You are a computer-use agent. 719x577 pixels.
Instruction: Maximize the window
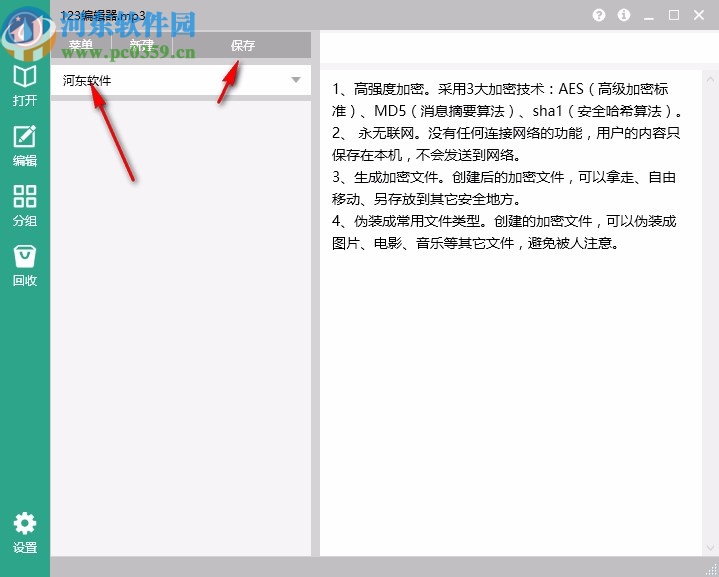coord(674,15)
